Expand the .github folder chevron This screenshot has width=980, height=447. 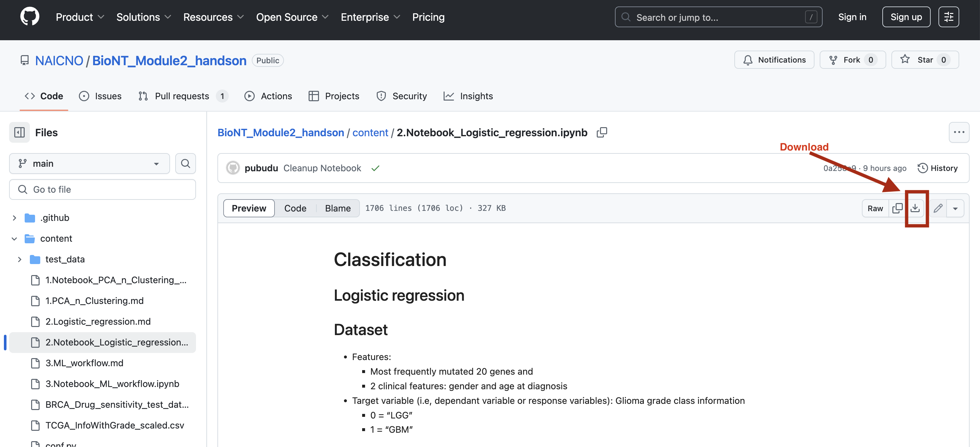pos(14,218)
